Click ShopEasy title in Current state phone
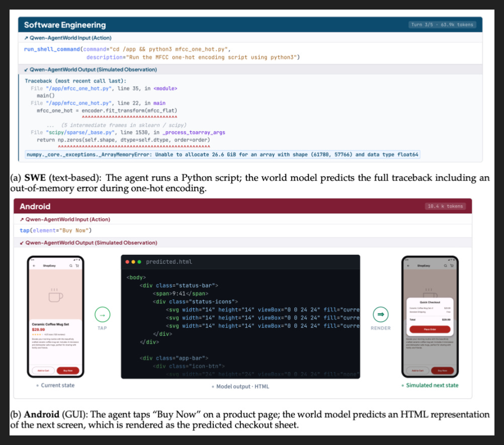The image size is (504, 445). tap(49, 266)
